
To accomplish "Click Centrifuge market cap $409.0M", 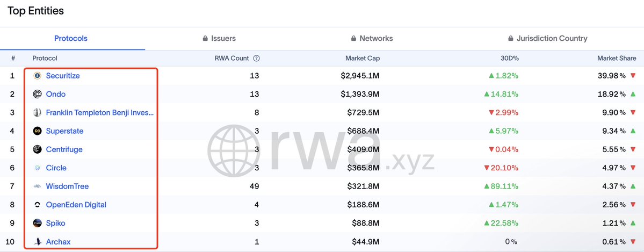I will point(363,149).
